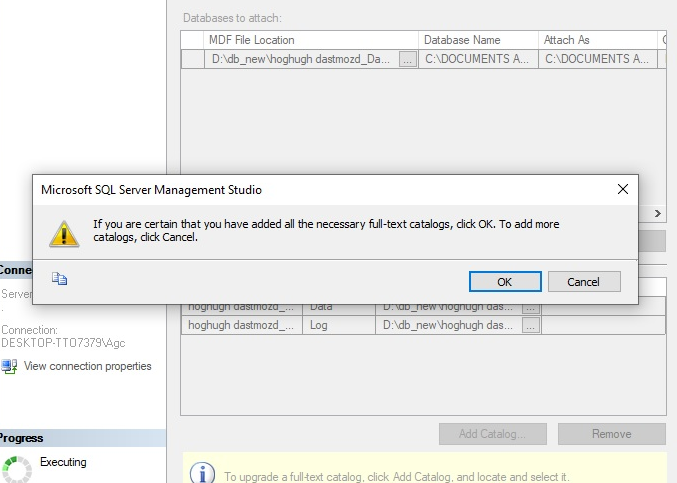Select DESKTOP-TTO7379\Agc connection text
Viewport: 677px width, 483px height.
pyautogui.click(x=63, y=343)
